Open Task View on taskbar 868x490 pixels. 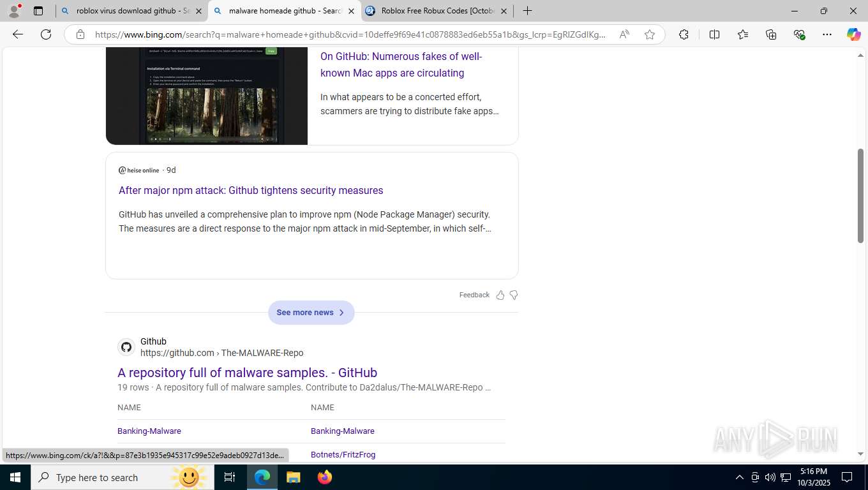[x=230, y=477]
